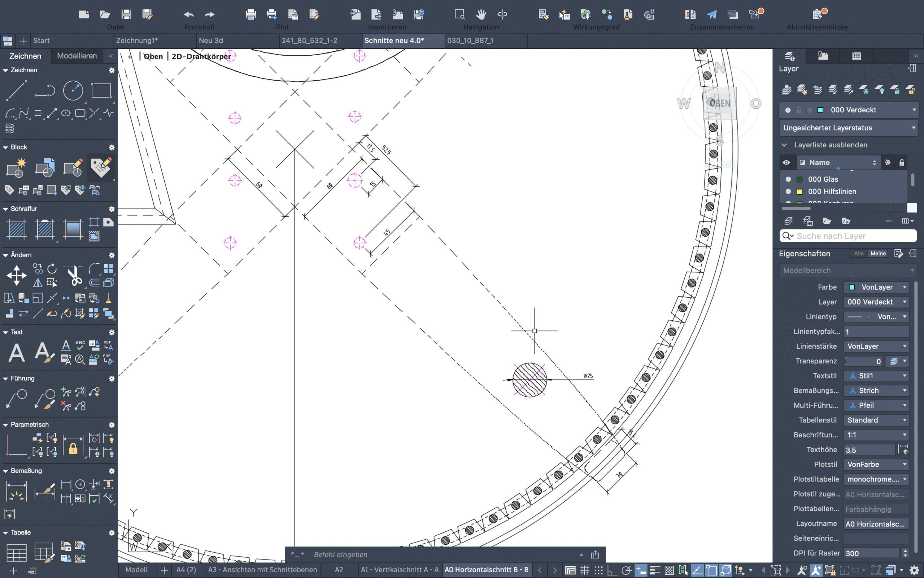Viewport: 924px width, 578px height.
Task: Select the Move tool in Ändern
Action: pos(16,275)
